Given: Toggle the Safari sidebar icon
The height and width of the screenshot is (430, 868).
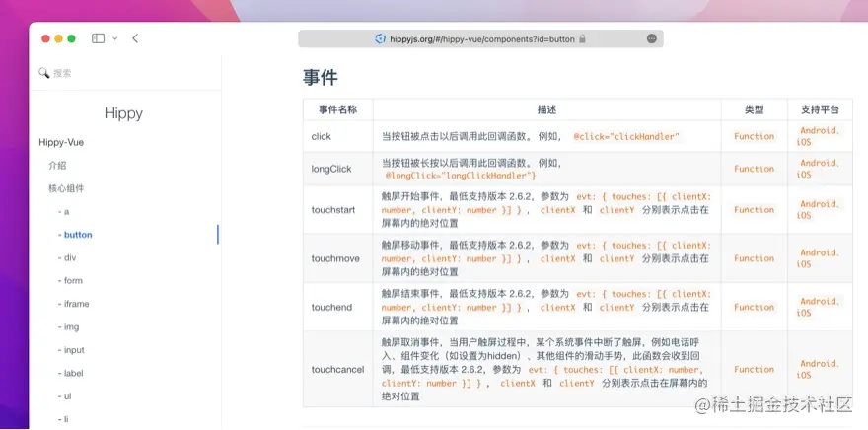Looking at the screenshot, I should [x=98, y=38].
